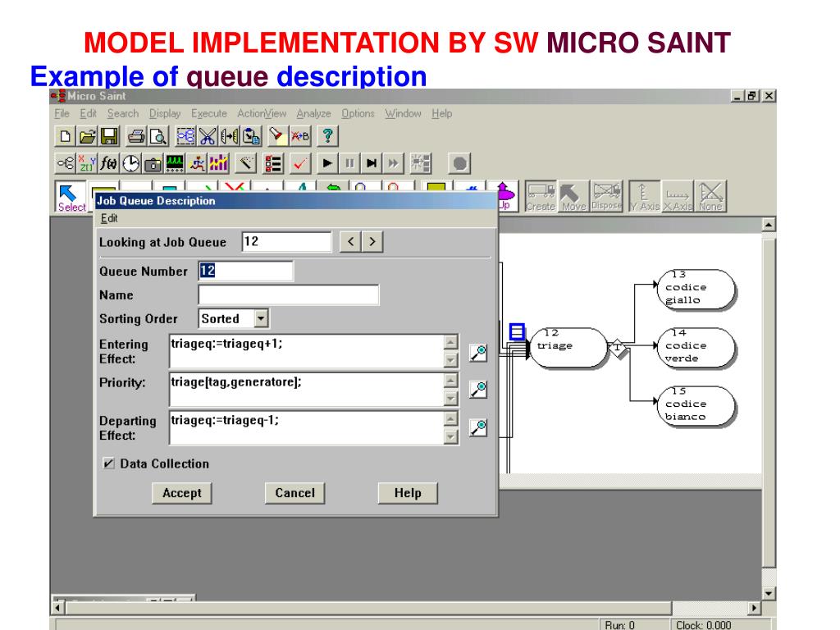Go to next job queue with right arrow

(372, 242)
